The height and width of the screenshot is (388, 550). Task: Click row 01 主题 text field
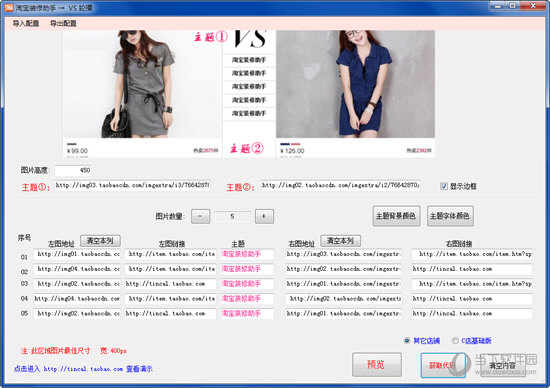(247, 254)
